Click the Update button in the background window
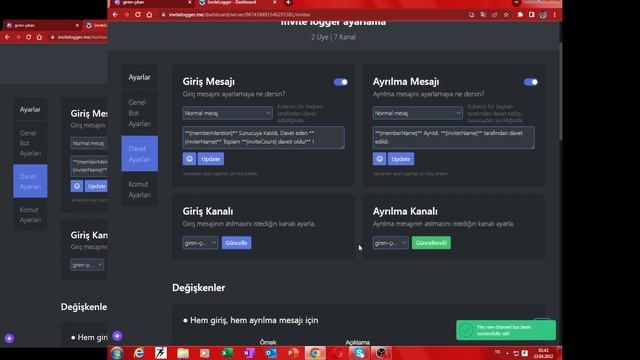The width and height of the screenshot is (640, 360). (96, 186)
